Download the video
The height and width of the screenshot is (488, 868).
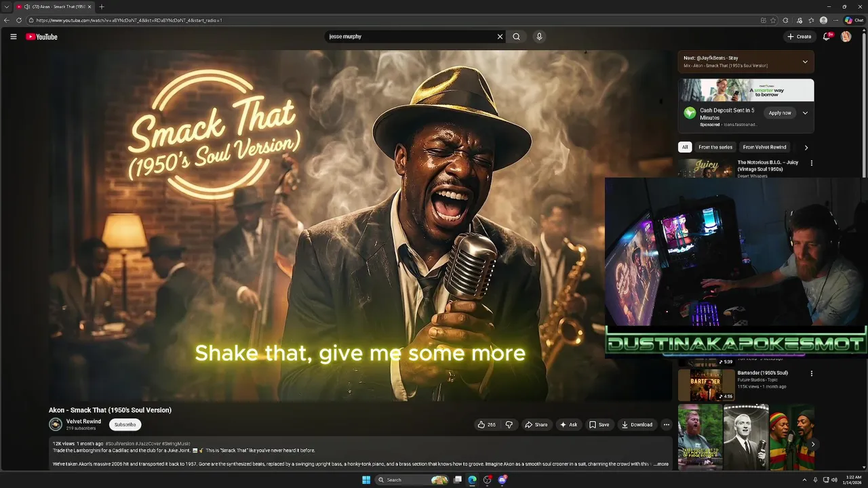coord(637,425)
